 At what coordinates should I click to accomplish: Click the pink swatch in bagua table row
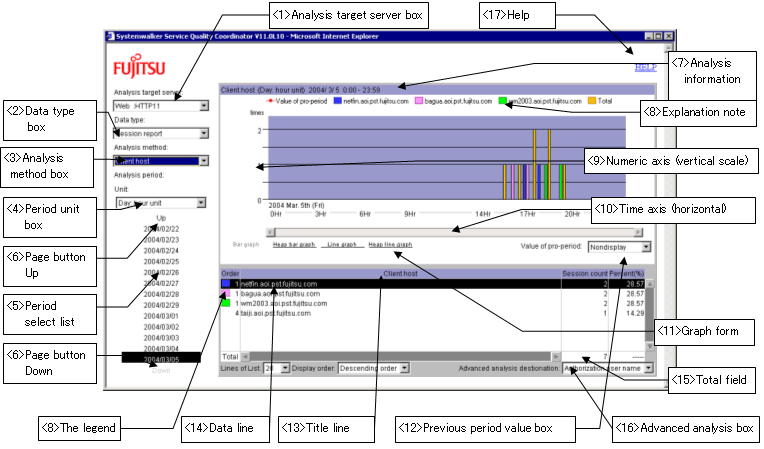tap(226, 293)
